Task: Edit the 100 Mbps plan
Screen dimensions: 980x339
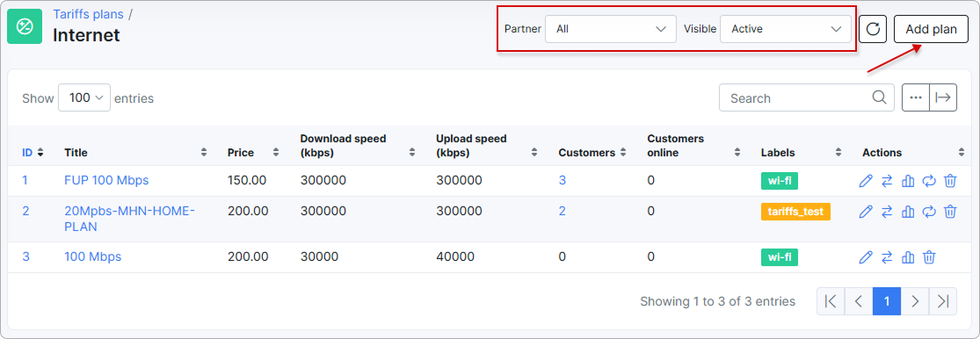Action: [866, 257]
